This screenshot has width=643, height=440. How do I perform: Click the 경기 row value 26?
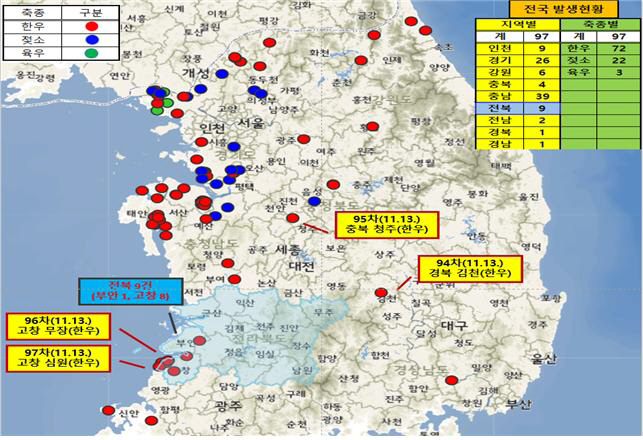point(541,60)
